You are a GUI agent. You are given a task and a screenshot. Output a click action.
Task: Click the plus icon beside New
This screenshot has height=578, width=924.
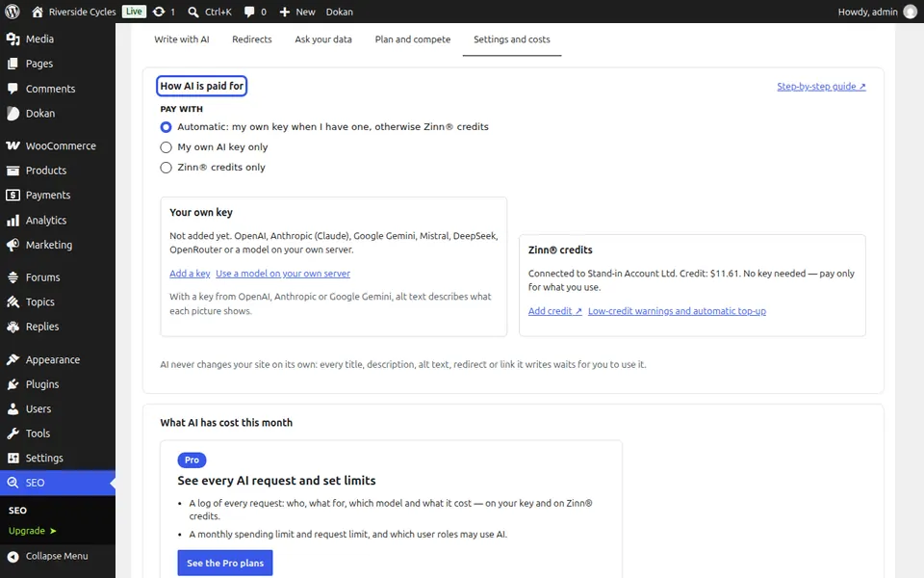(x=285, y=12)
